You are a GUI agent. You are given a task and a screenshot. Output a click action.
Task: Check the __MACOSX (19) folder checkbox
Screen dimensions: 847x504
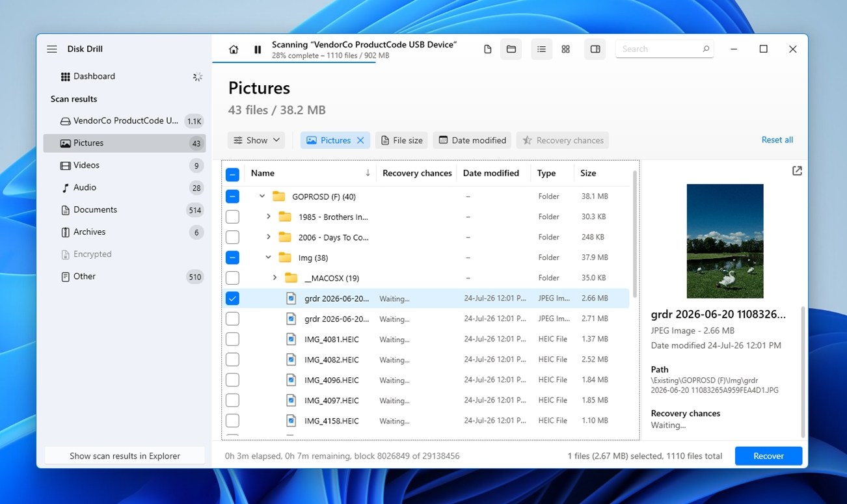coord(232,278)
